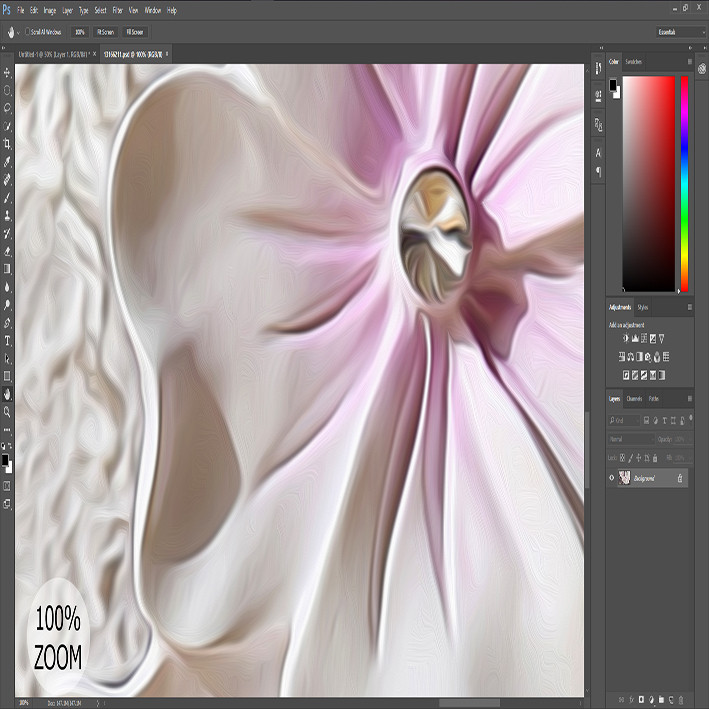Select the Lasso tool

point(7,108)
